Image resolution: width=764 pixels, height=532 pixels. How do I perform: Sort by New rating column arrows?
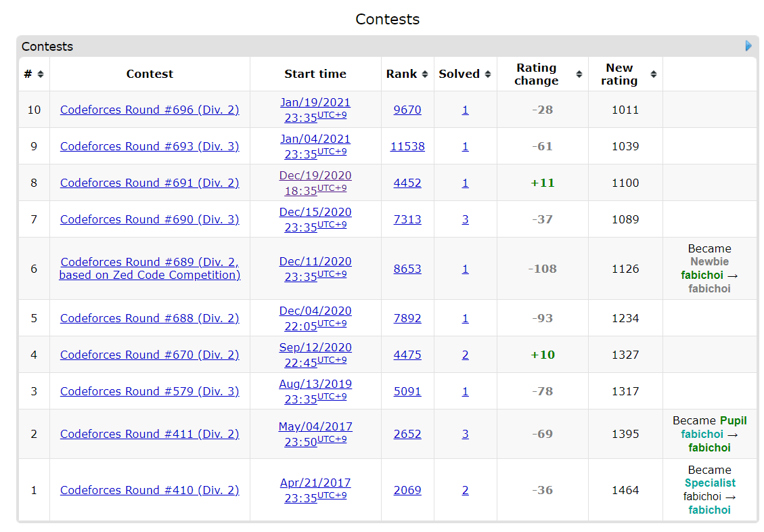(654, 74)
